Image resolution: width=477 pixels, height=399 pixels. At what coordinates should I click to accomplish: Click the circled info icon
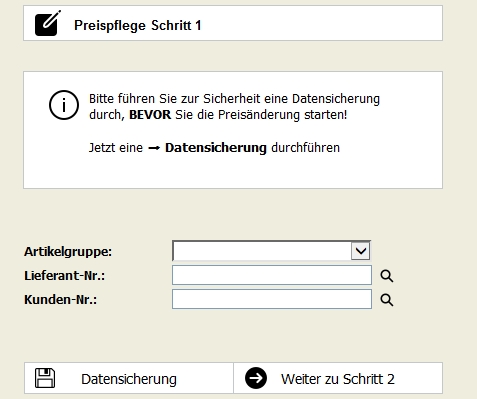64,105
